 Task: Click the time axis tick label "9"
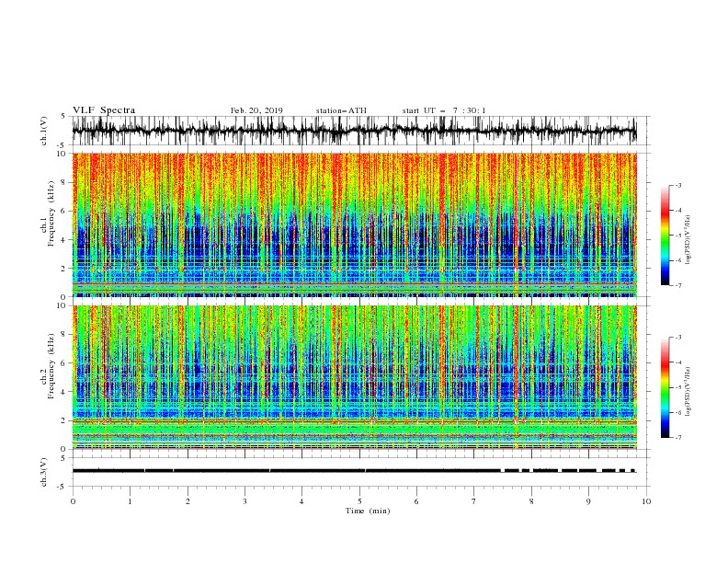tap(588, 501)
